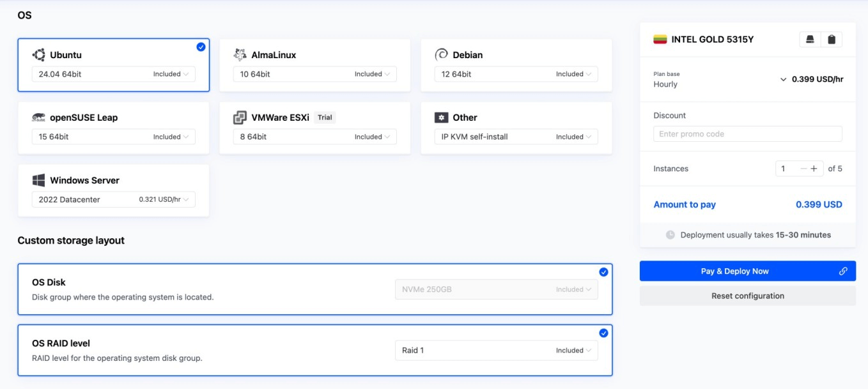Click the VMWare ESXi logo icon
Screen dimensions: 868x389
[240, 118]
